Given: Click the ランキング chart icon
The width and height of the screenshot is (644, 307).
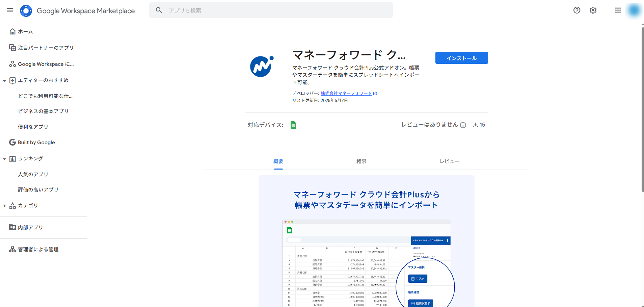Looking at the screenshot, I should (12, 159).
